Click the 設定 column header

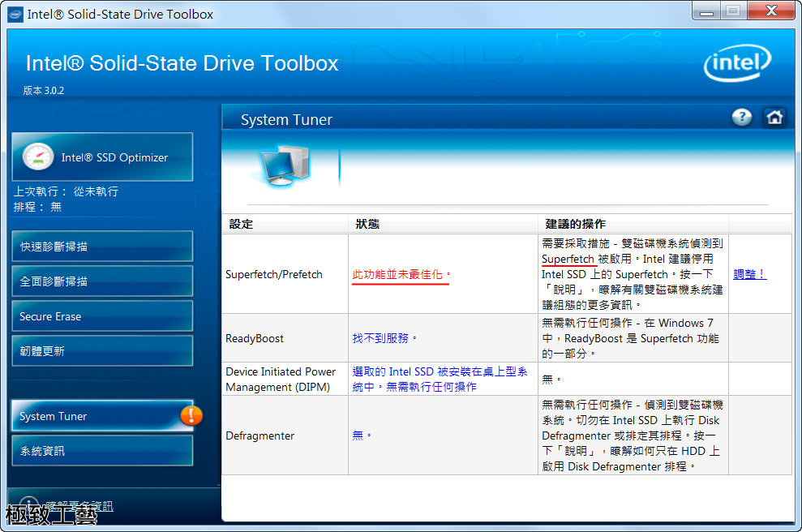tap(241, 224)
